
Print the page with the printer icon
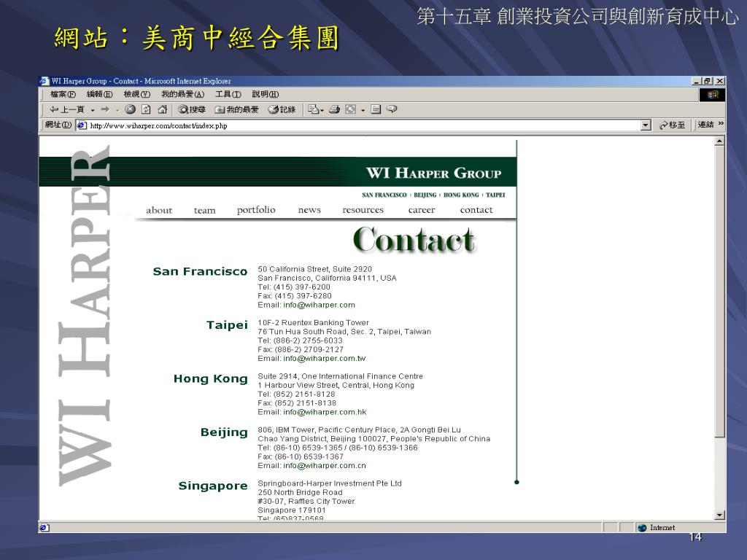click(334, 109)
